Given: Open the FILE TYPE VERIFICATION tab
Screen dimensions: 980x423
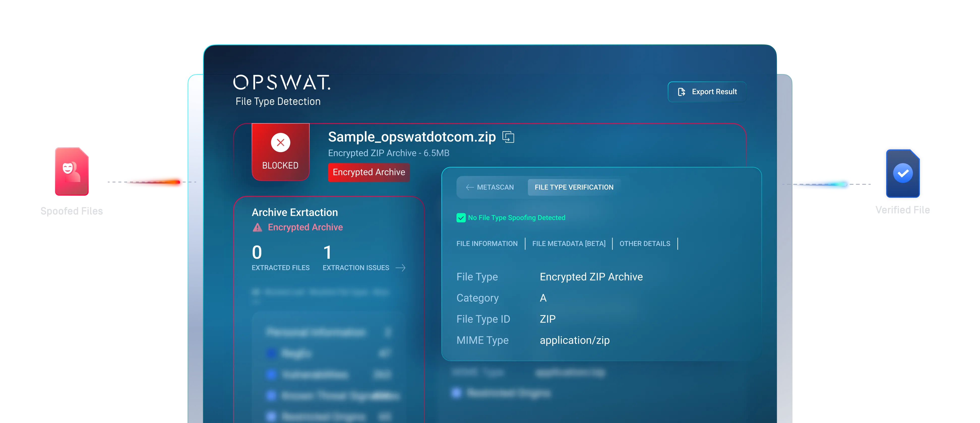Looking at the screenshot, I should click(x=574, y=187).
